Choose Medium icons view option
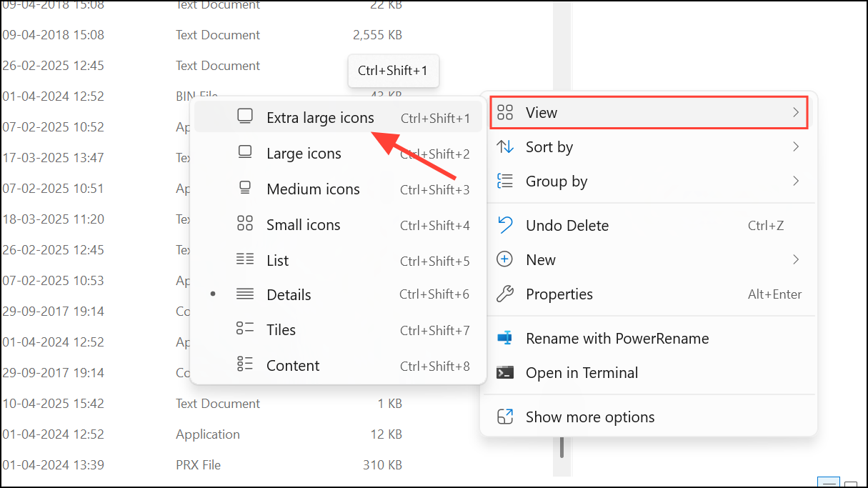Viewport: 868px width, 488px height. coord(313,189)
